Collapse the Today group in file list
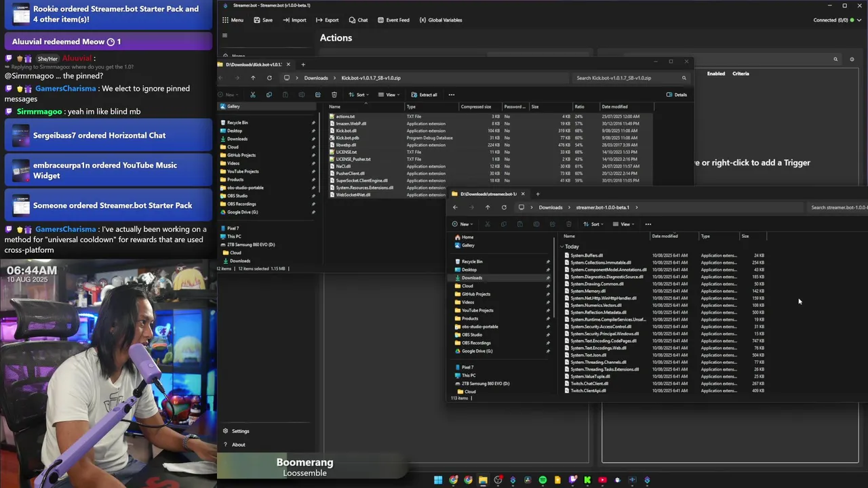 (x=562, y=247)
